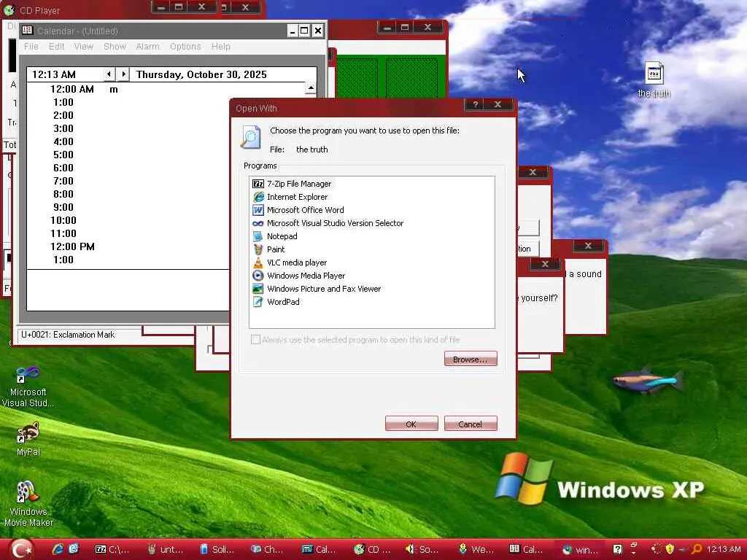This screenshot has width=747, height=560.
Task: Open Calendar Edit menu
Action: [x=56, y=46]
